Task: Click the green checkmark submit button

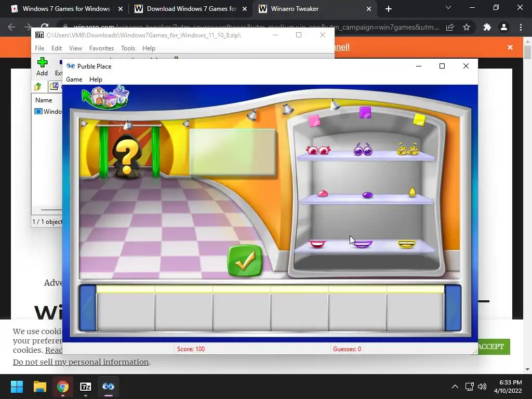Action: pos(245,261)
